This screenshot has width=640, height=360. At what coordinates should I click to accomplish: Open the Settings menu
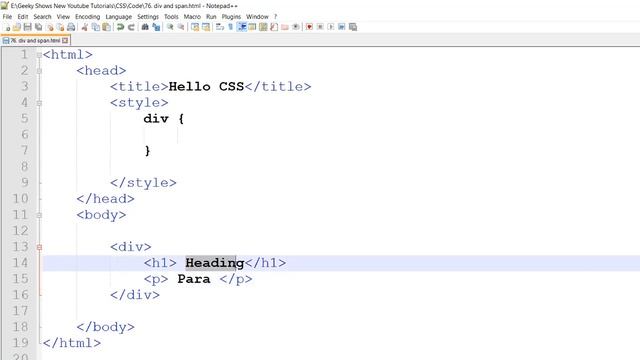(x=148, y=17)
